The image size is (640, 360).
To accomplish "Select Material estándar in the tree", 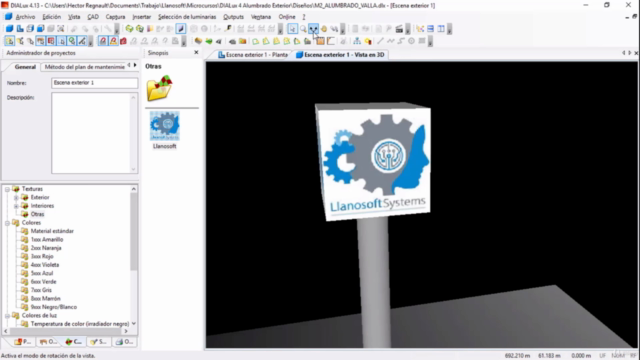I will (x=52, y=231).
